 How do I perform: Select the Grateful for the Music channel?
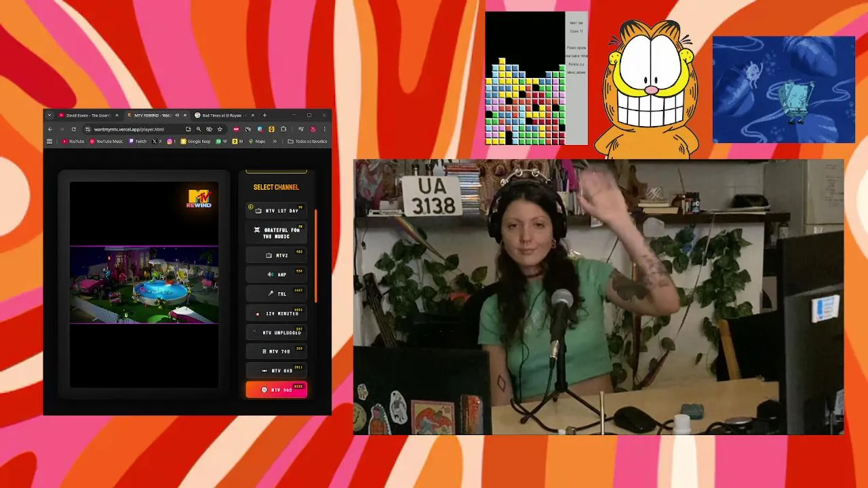tap(276, 233)
